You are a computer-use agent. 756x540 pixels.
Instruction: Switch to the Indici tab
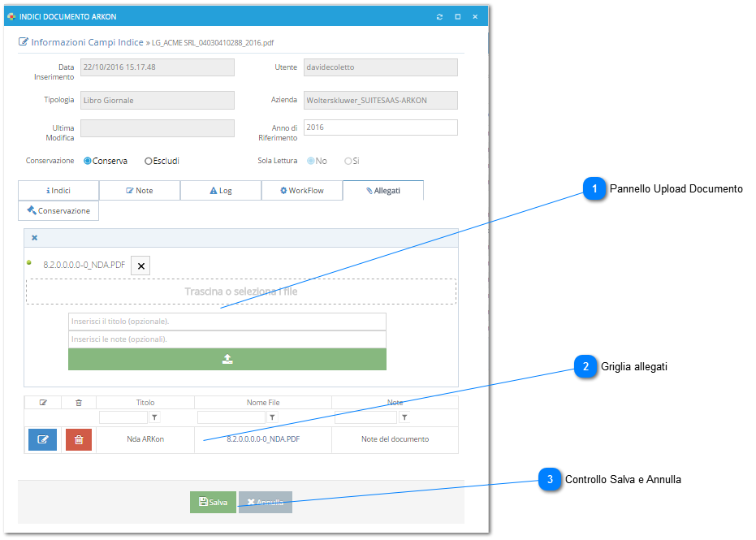click(58, 191)
